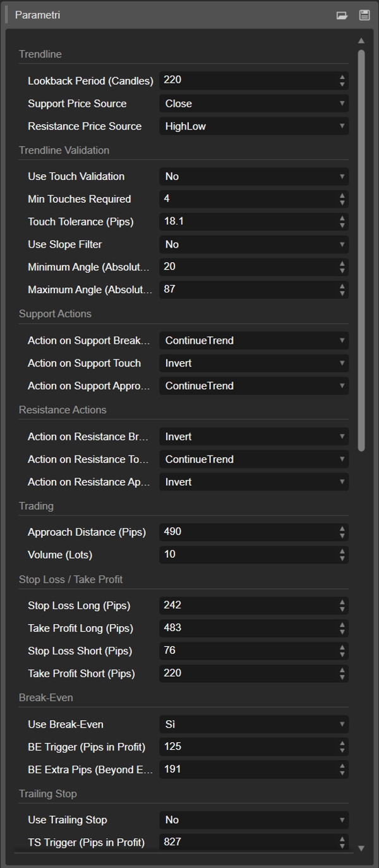Open Action on Resistance Break dropdown
Viewport: 379px width, 868px height.
coord(253,437)
